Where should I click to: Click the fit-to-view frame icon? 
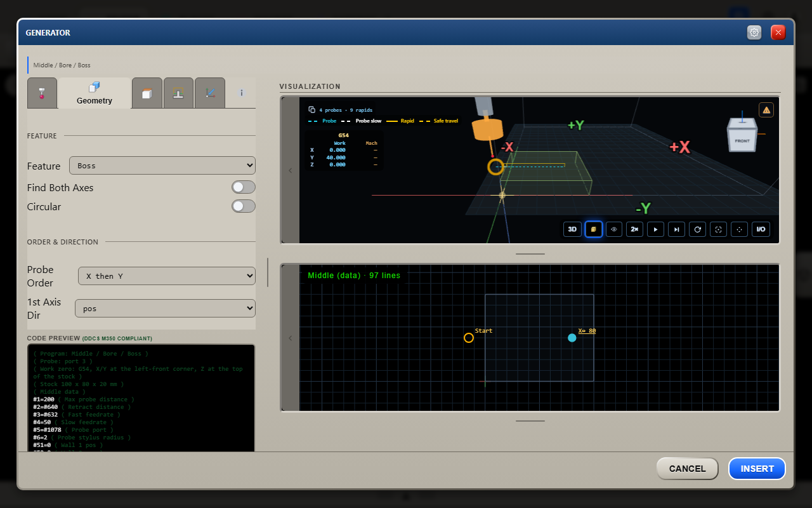tap(718, 229)
